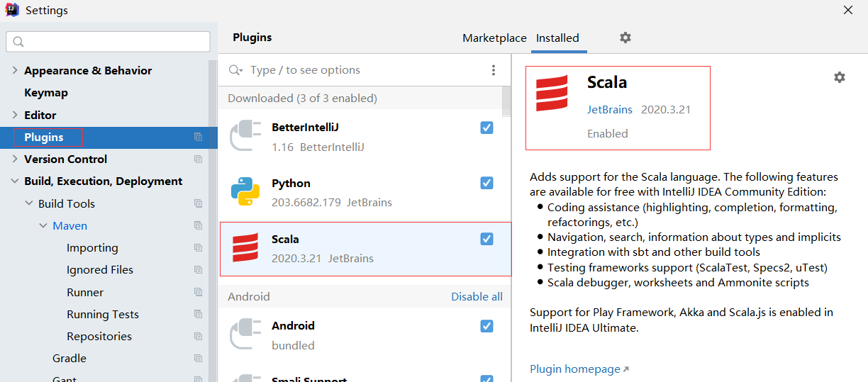The image size is (868, 382).
Task: Select the Importing page under Maven
Action: [92, 248]
